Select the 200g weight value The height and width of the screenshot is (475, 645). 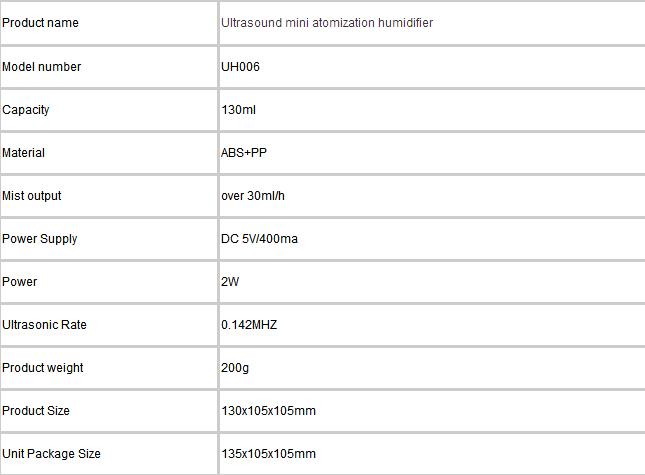click(235, 368)
